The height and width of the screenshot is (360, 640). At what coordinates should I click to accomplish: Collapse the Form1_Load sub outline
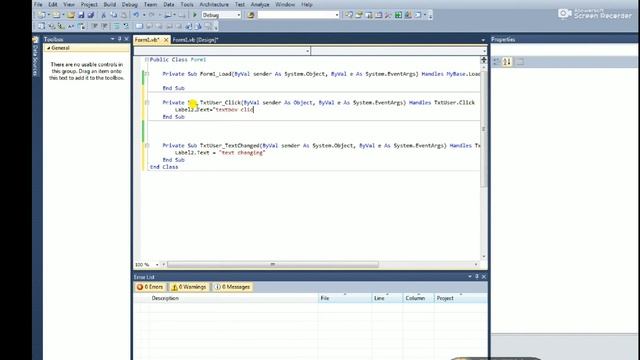(x=147, y=74)
